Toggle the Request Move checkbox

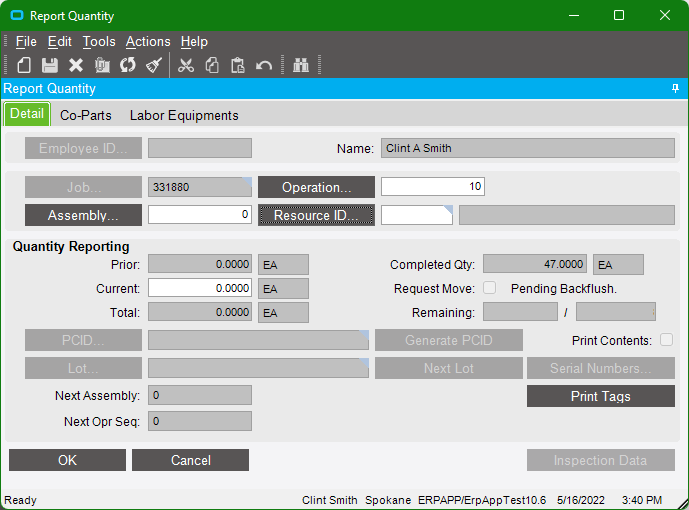(490, 288)
